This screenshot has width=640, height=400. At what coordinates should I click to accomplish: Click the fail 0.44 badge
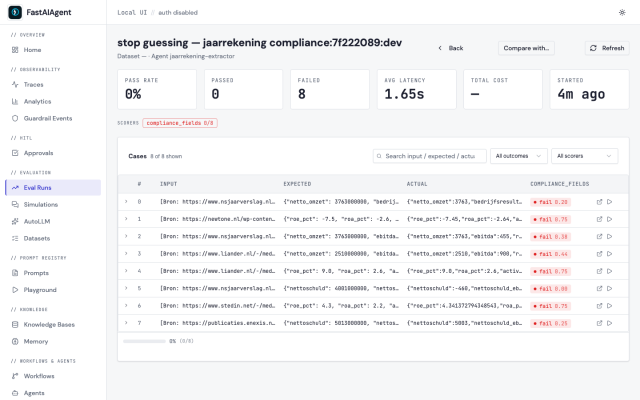point(550,254)
